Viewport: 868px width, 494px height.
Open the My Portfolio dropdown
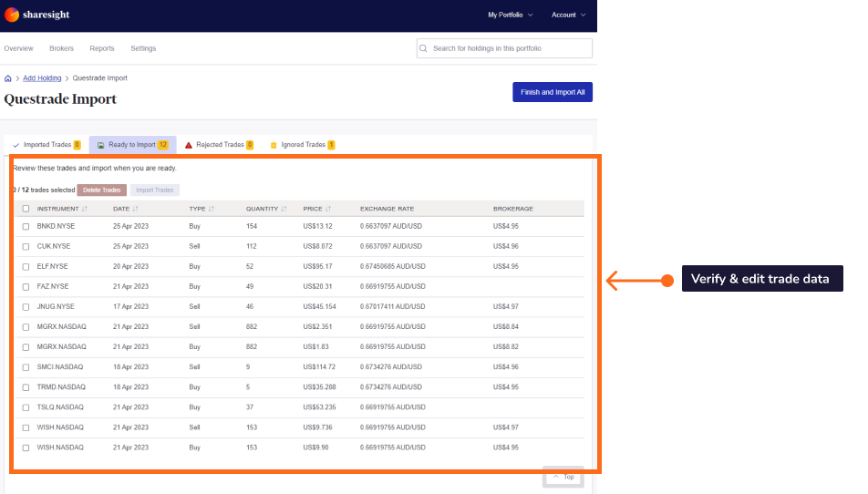(510, 15)
